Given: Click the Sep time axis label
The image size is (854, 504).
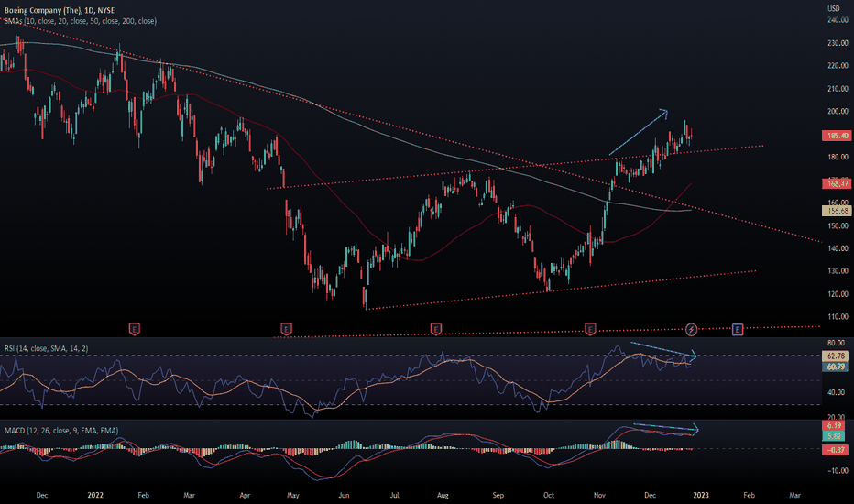Looking at the screenshot, I should click(498, 495).
